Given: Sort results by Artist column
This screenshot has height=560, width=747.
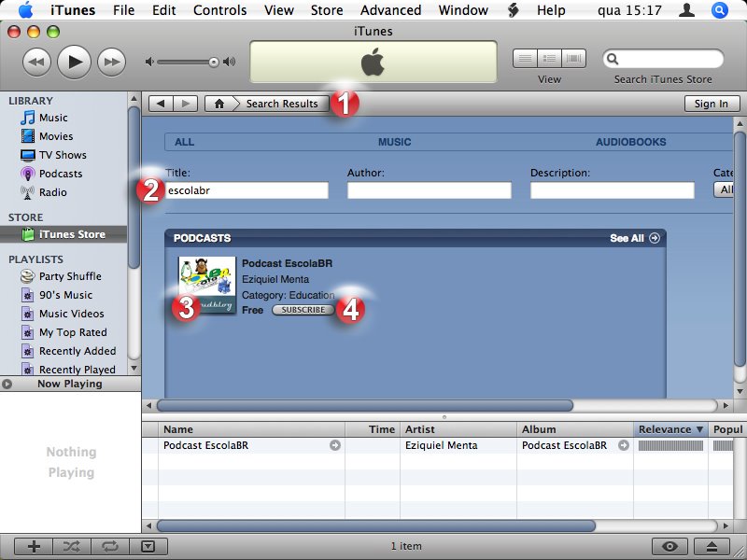Looking at the screenshot, I should point(458,429).
